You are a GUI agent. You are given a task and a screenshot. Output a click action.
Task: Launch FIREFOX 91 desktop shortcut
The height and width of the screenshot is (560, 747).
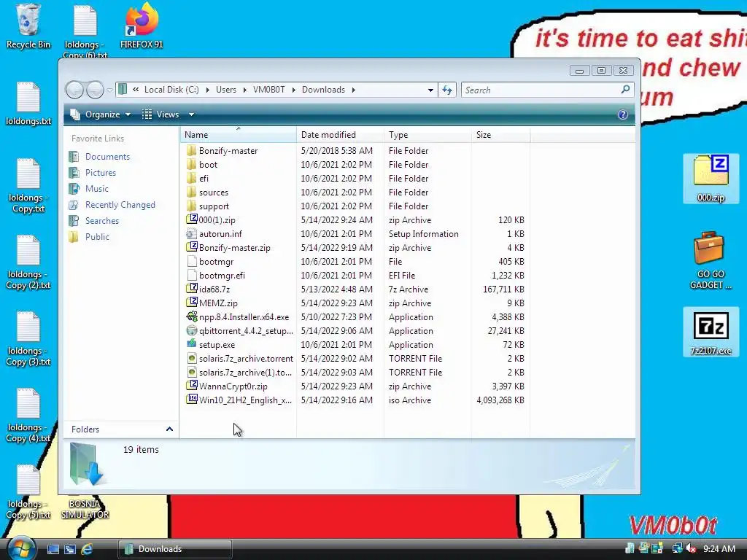pos(142,26)
